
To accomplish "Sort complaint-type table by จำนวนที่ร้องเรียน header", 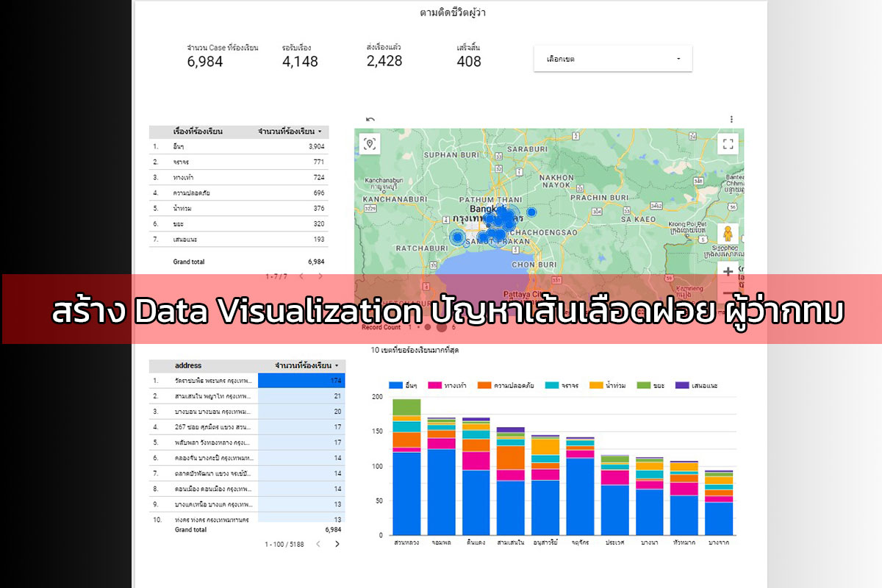I will coord(290,132).
